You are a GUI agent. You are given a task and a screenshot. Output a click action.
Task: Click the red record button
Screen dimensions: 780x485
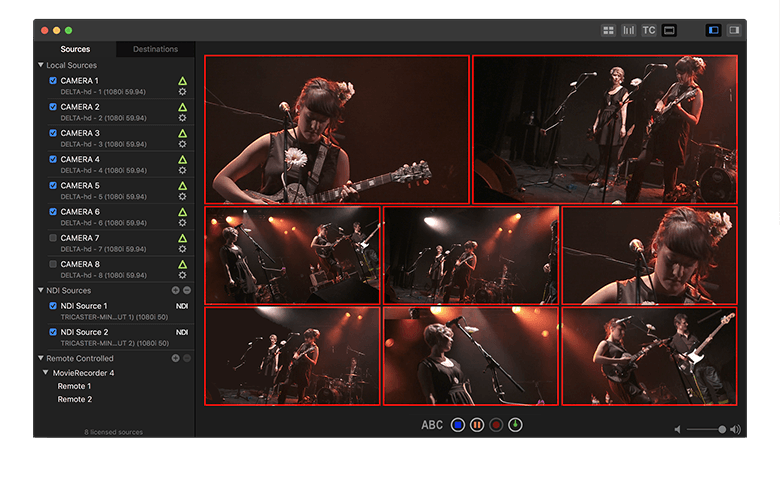coord(496,425)
